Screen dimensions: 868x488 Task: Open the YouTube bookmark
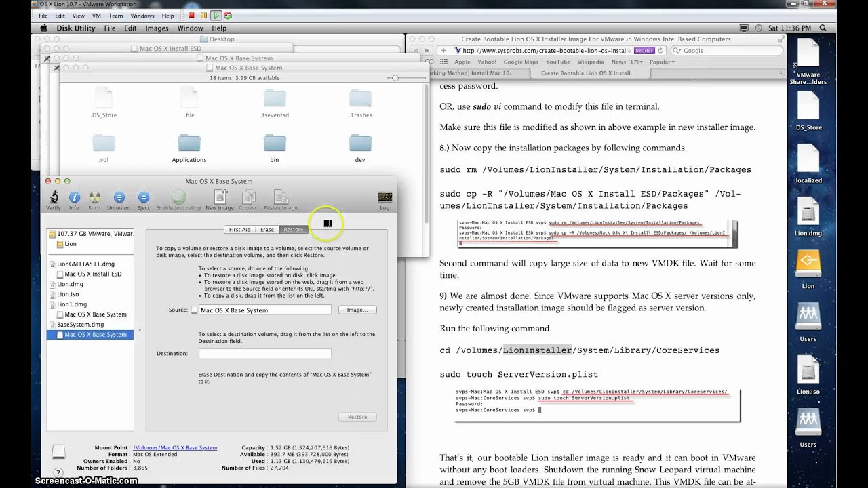tap(558, 62)
